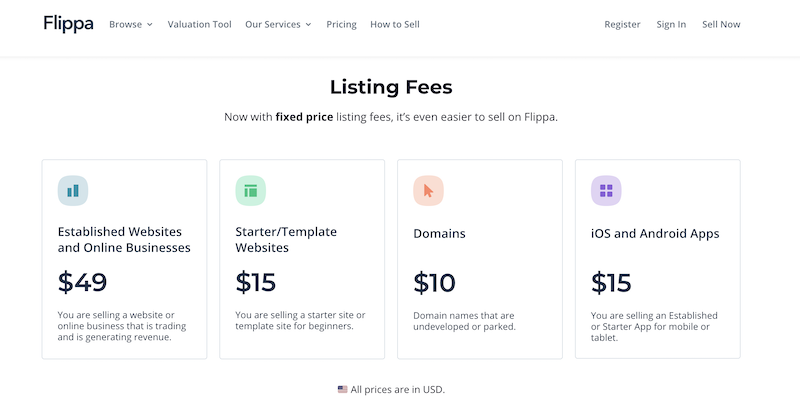Expand the Browse dropdown menu
The width and height of the screenshot is (800, 412).
coord(130,24)
